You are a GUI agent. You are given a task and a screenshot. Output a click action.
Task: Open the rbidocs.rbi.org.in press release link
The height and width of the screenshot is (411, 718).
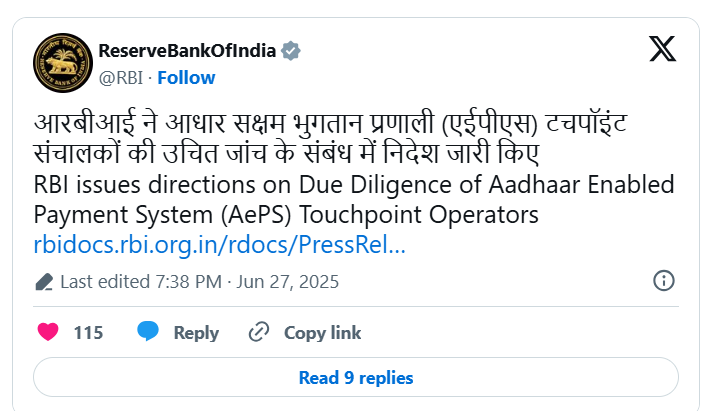pyautogui.click(x=219, y=244)
